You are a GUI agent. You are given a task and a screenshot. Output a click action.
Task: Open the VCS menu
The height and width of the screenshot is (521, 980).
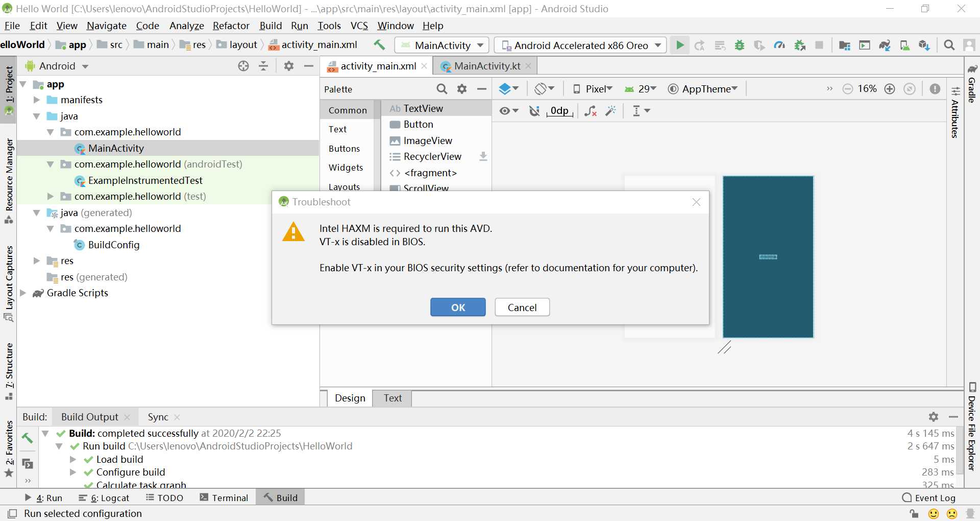[359, 26]
